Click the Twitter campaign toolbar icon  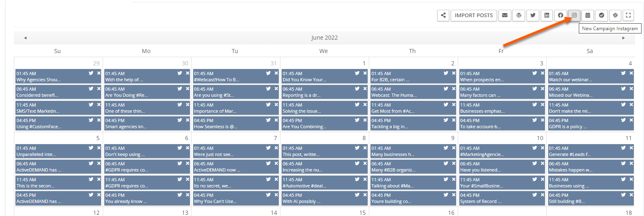(x=533, y=16)
